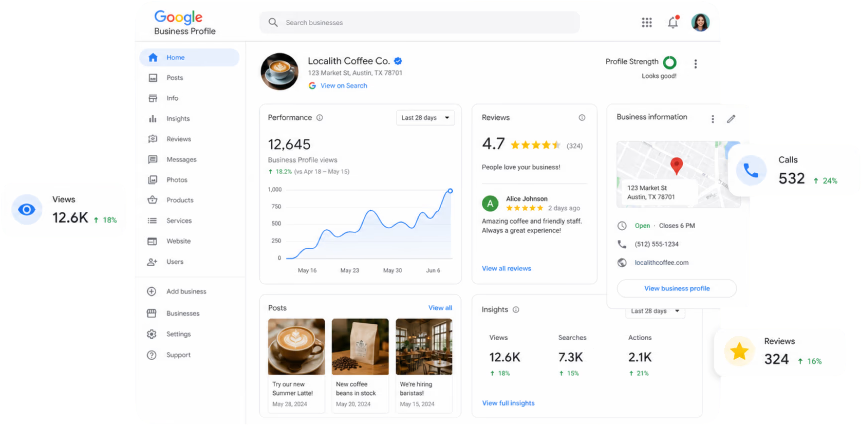Open the We're hiring baristas post thumbnail
862x426 pixels.
(x=424, y=347)
